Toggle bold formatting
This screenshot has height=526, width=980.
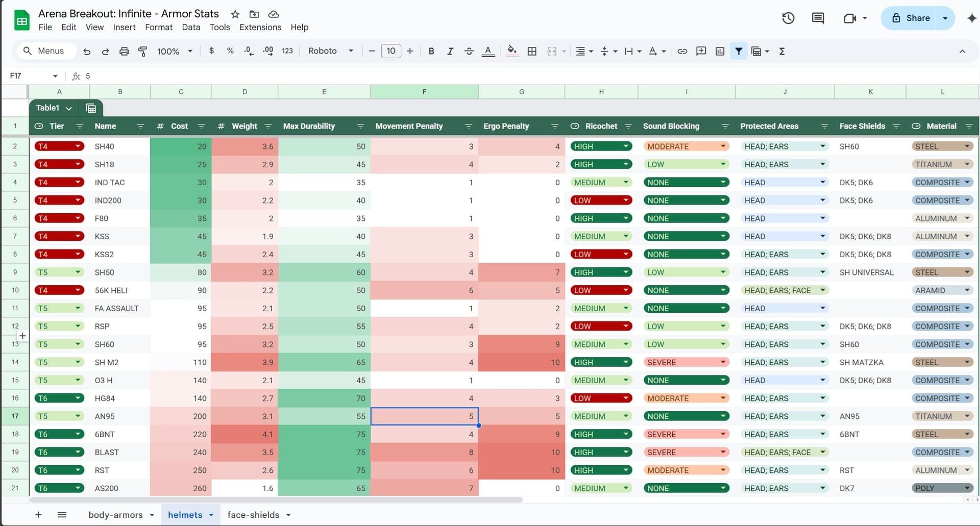click(431, 51)
